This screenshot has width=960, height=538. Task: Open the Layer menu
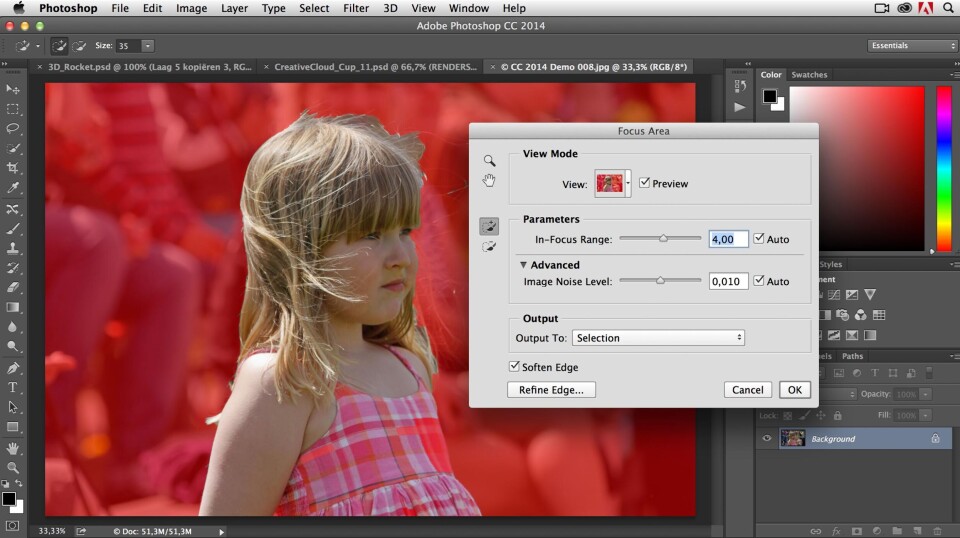click(x=234, y=8)
